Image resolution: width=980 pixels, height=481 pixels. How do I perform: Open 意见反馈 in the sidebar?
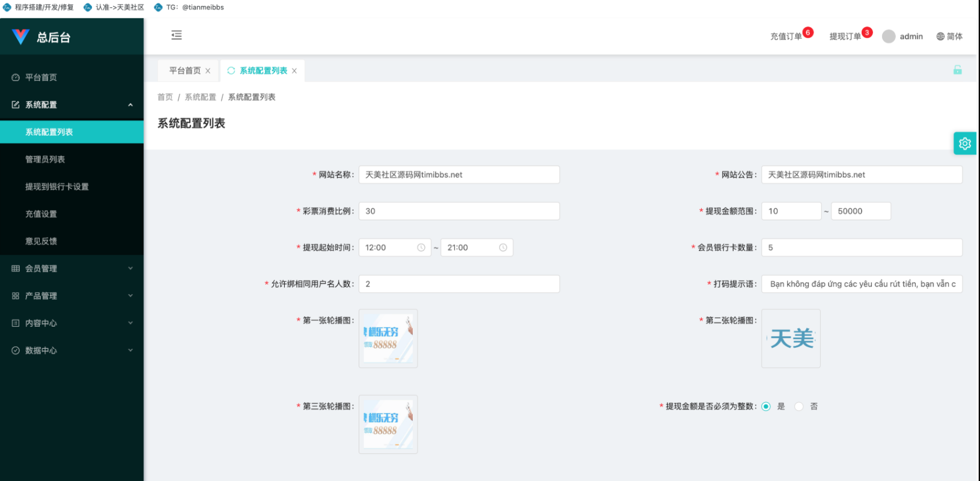(x=72, y=241)
